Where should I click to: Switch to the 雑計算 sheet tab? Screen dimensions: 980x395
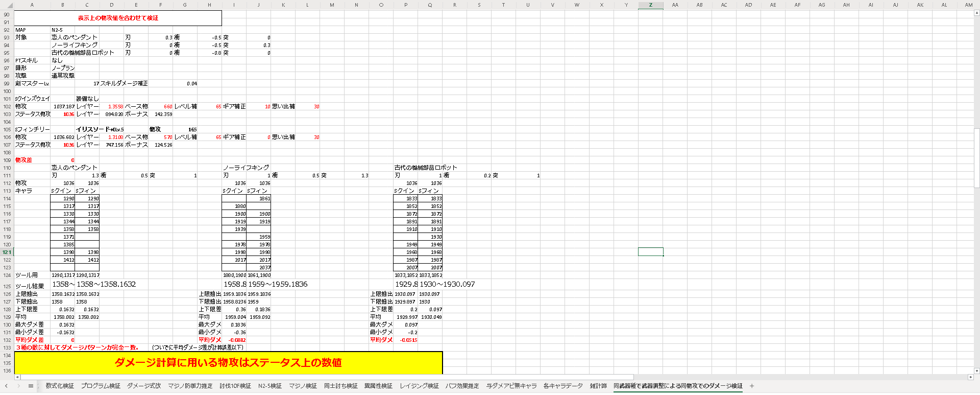pyautogui.click(x=598, y=386)
